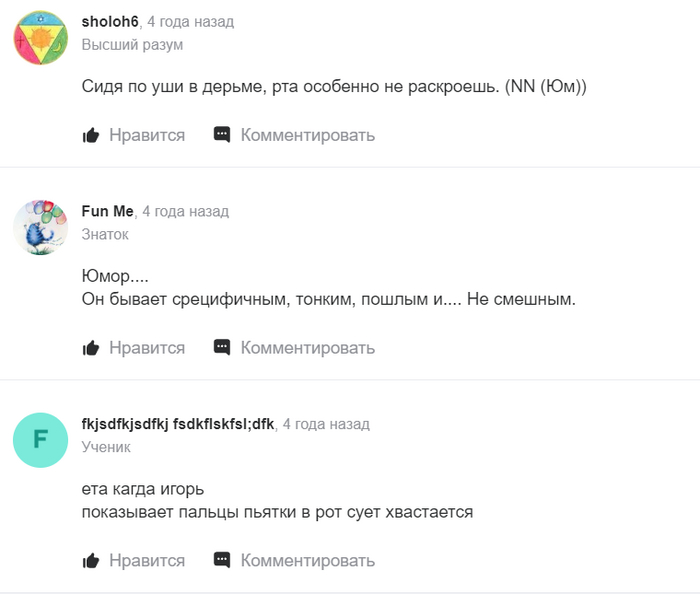Like the Игорь answer via Нравится text
This screenshot has height=594, width=700.
click(147, 561)
